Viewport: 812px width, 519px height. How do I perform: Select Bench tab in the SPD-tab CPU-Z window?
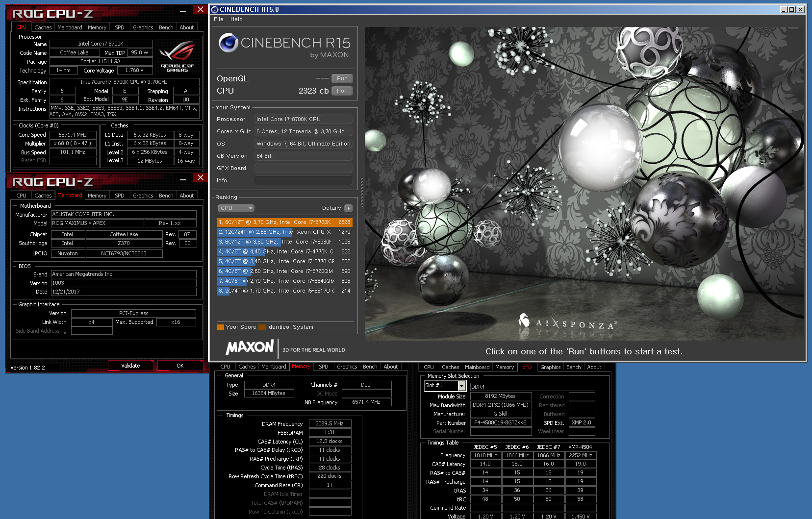(574, 367)
